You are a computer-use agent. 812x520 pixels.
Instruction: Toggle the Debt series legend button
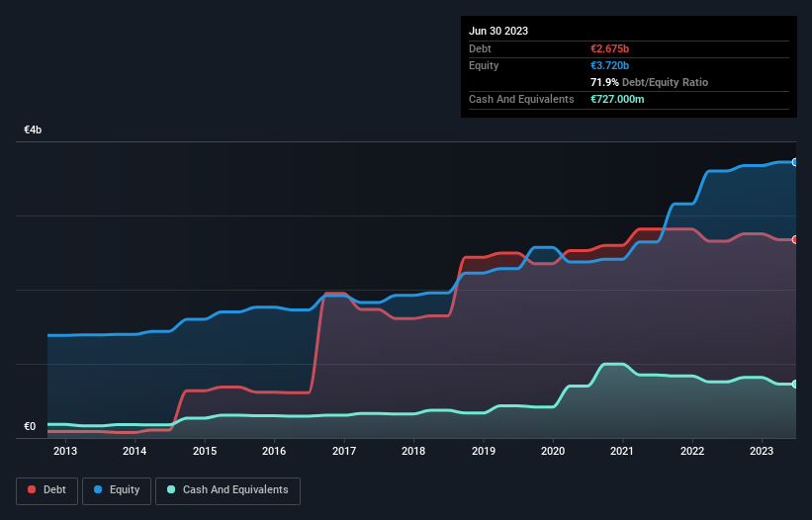tap(47, 490)
